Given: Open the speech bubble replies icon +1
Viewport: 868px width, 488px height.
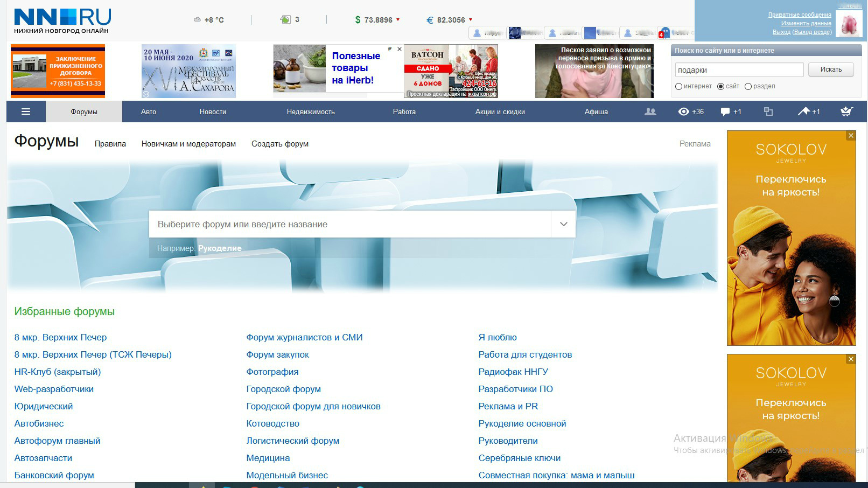Looking at the screenshot, I should [731, 111].
